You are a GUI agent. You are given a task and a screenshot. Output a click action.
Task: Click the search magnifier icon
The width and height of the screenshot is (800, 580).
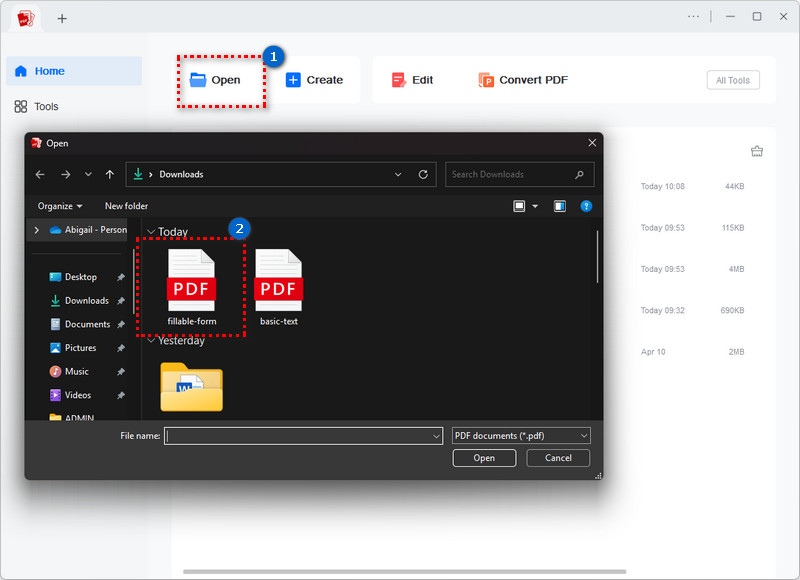pos(579,174)
